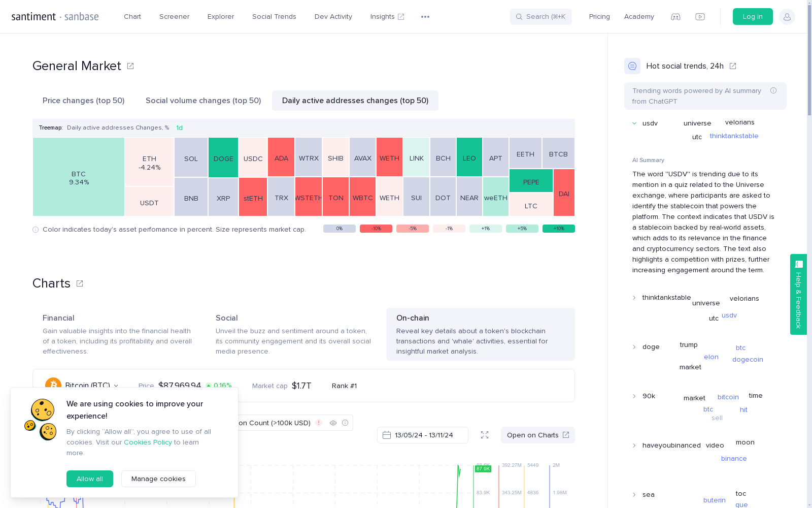Screen dimensions: 812x508
Task: Select the Financial charts tab
Action: pos(118,334)
